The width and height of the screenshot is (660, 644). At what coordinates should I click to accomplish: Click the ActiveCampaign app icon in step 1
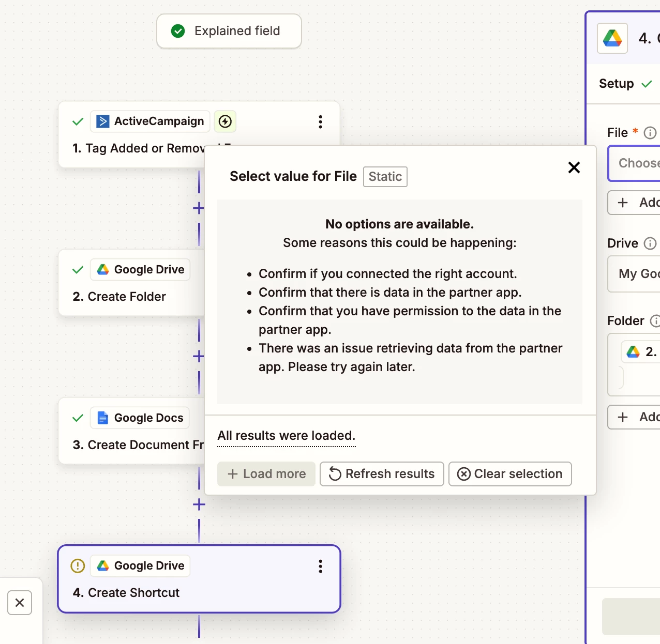(103, 121)
